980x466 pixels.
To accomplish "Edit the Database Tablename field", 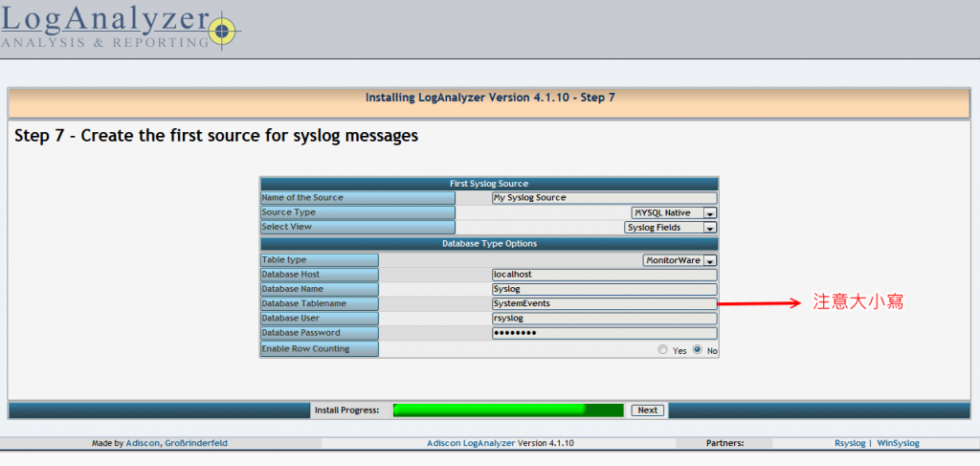I will (x=604, y=303).
